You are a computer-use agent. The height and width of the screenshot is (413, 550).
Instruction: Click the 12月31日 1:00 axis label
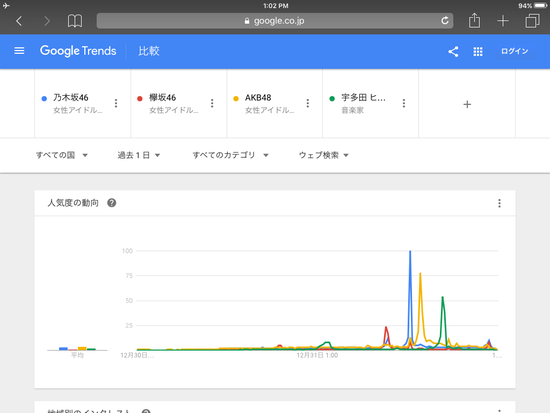(317, 355)
